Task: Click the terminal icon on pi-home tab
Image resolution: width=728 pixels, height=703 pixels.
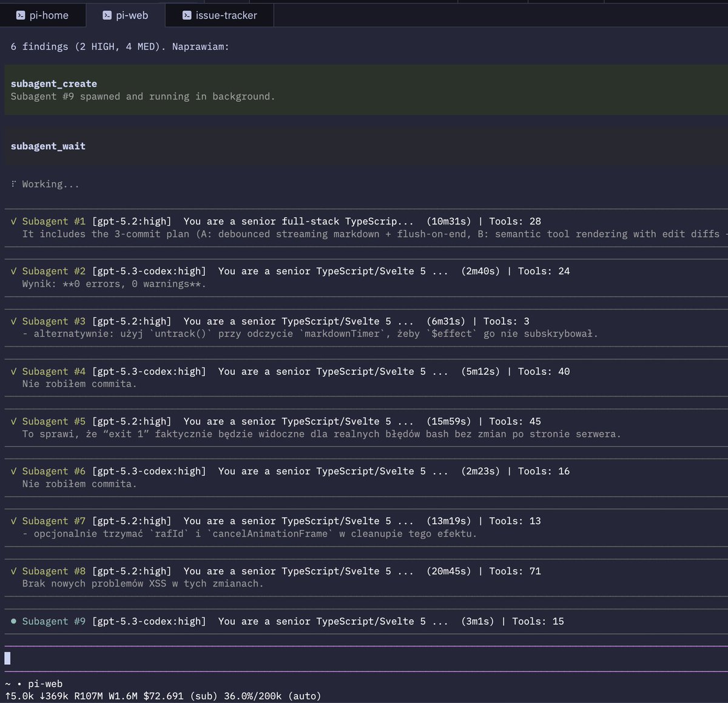Action: coord(21,15)
